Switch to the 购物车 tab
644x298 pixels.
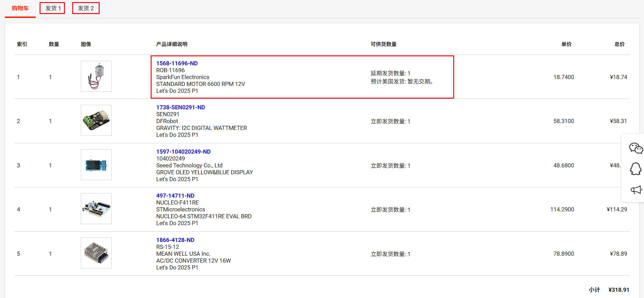coord(20,8)
